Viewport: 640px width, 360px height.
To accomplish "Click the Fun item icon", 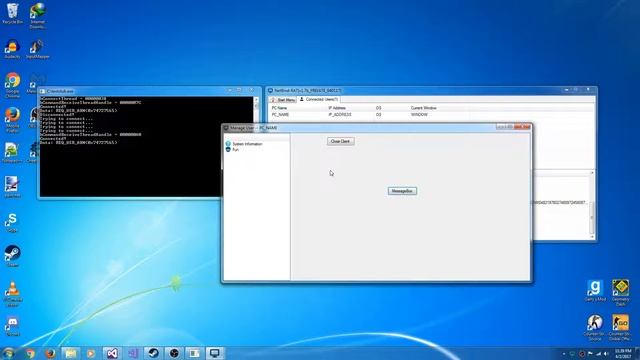I will tap(228, 150).
